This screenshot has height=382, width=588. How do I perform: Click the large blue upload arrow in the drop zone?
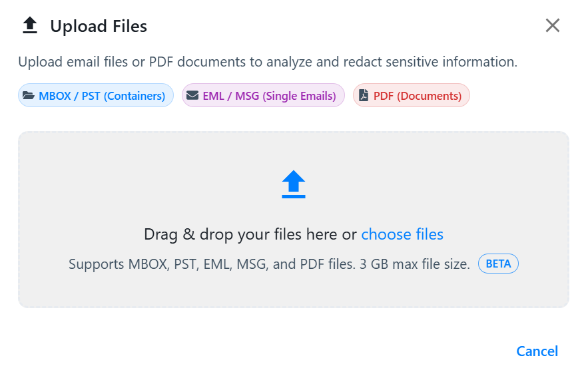[294, 184]
